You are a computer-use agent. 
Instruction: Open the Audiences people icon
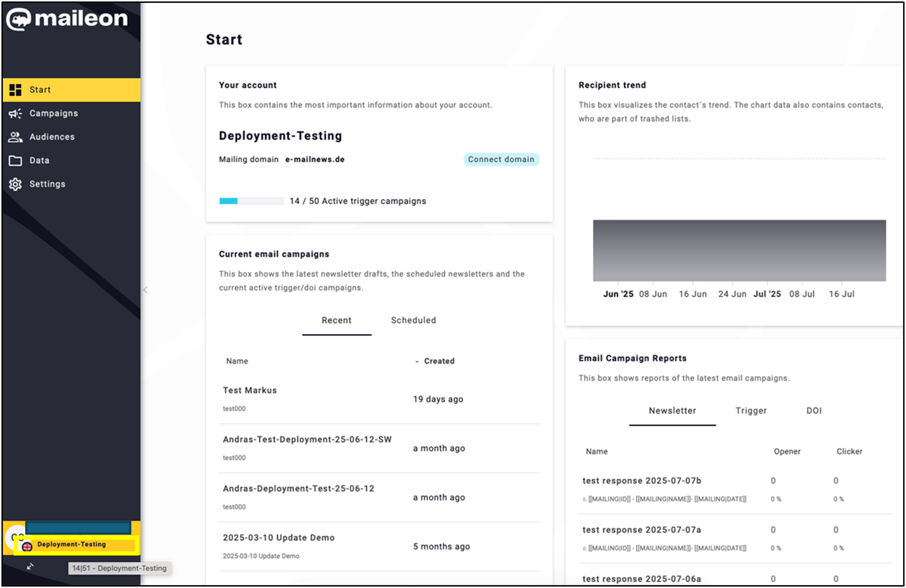15,136
